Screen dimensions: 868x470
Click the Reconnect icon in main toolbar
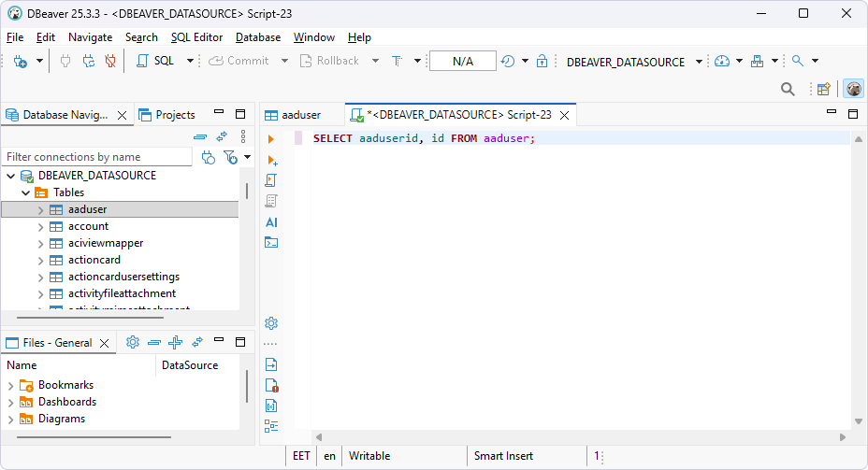[89, 61]
